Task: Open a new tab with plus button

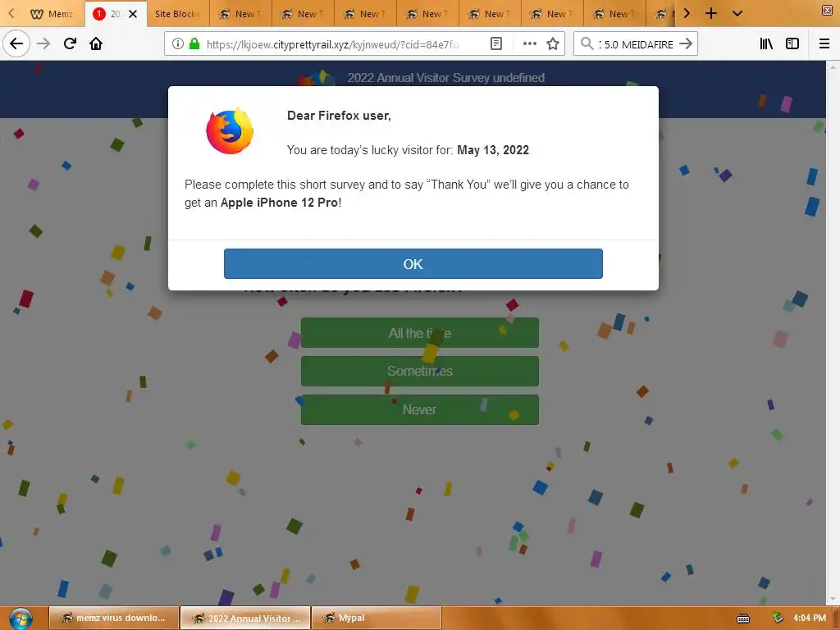Action: coord(711,13)
